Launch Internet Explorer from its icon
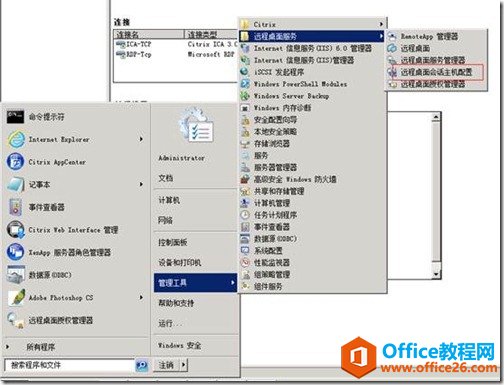The image size is (504, 385). (x=16, y=139)
